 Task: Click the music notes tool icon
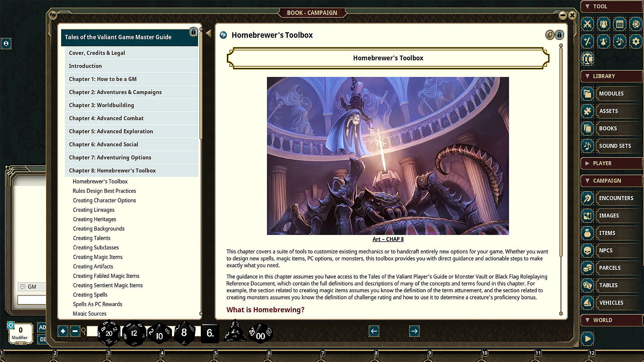pos(620,42)
